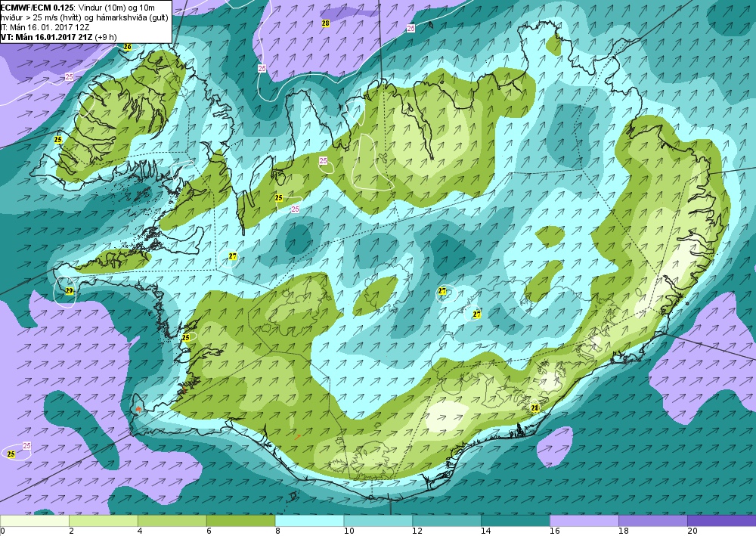Click the scale tick label '6'
Image resolution: width=756 pixels, height=536 pixels.
(x=209, y=531)
